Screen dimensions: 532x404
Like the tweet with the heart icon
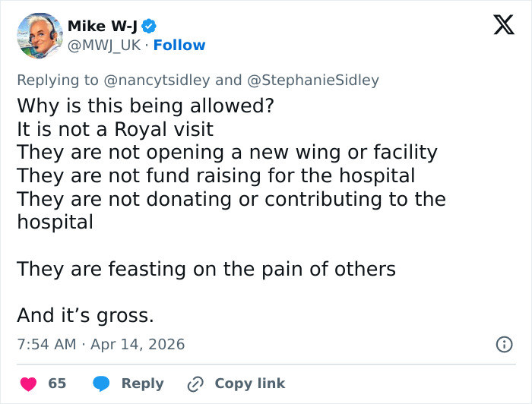pyautogui.click(x=29, y=383)
